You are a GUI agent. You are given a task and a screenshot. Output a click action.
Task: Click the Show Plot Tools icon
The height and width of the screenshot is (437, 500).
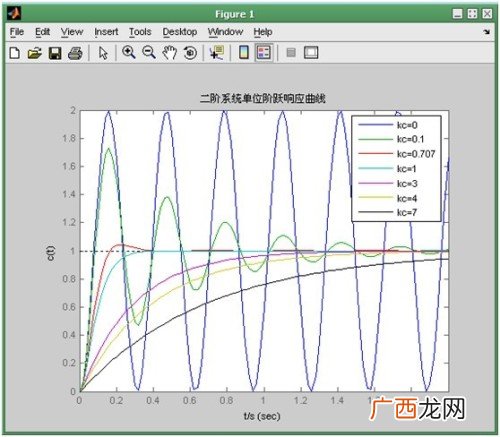[311, 53]
